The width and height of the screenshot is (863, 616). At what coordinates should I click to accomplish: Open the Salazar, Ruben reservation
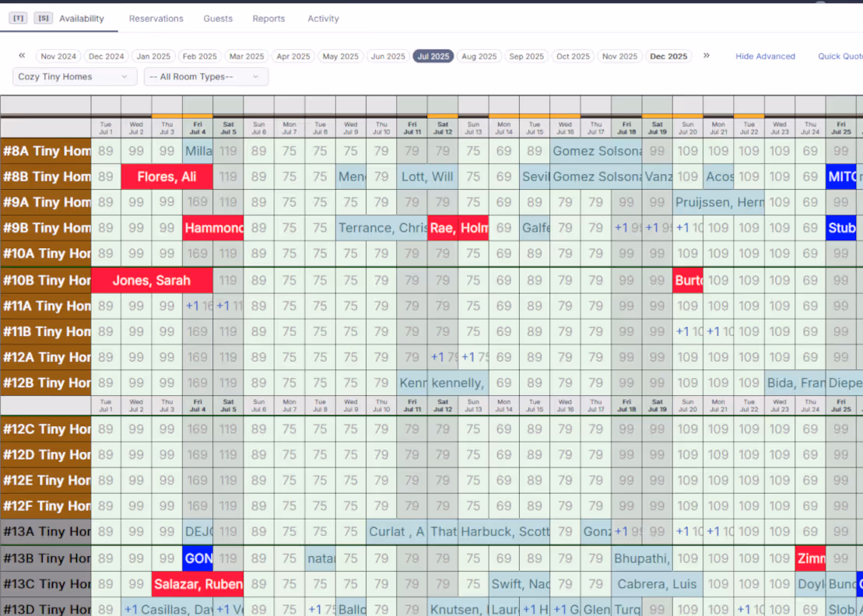[197, 583]
